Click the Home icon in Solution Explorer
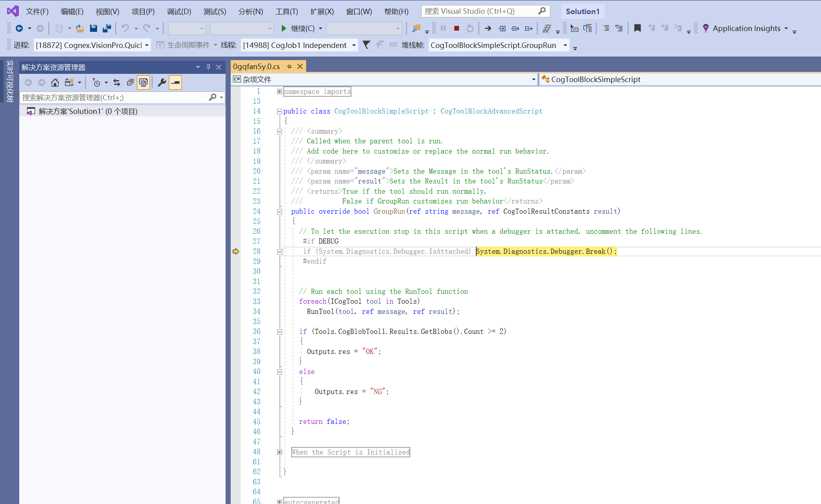The height and width of the screenshot is (504, 821). (55, 82)
